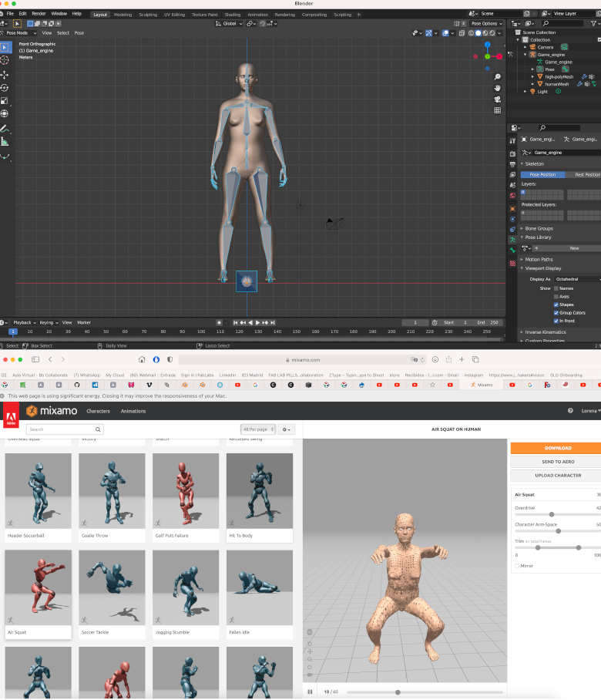Open Pose Options dropdown
601x700 pixels.
tap(487, 24)
